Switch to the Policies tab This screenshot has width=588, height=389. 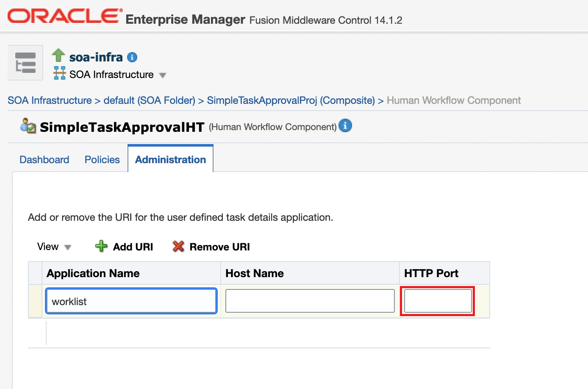(102, 160)
